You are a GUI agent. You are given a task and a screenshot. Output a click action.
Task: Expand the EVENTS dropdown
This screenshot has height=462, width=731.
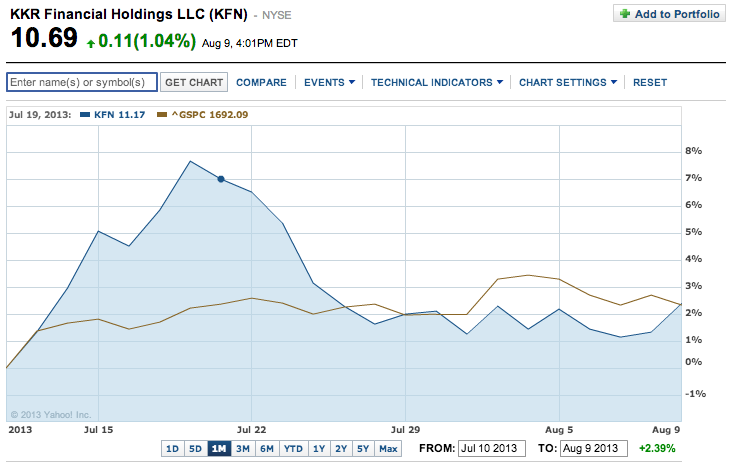329,83
